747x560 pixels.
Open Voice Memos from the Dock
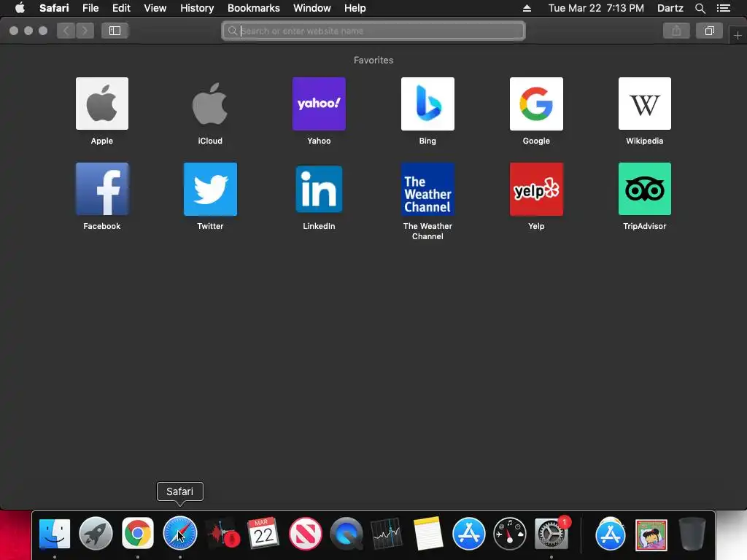coord(223,533)
